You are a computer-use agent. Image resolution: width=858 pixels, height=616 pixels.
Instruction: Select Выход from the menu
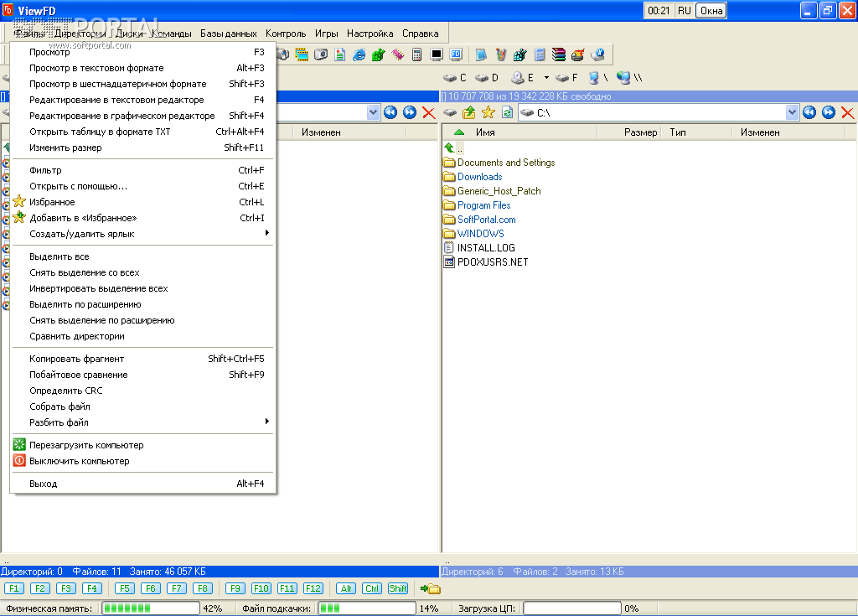click(142, 484)
